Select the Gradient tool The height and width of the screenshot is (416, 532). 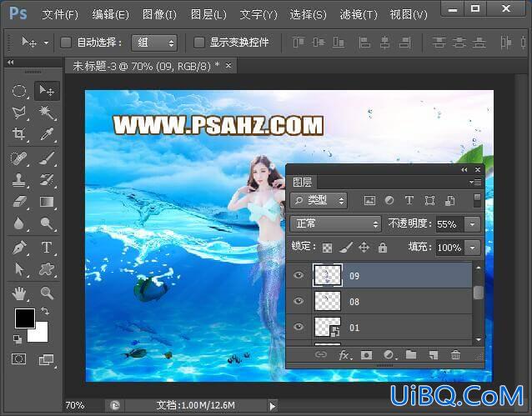point(47,202)
